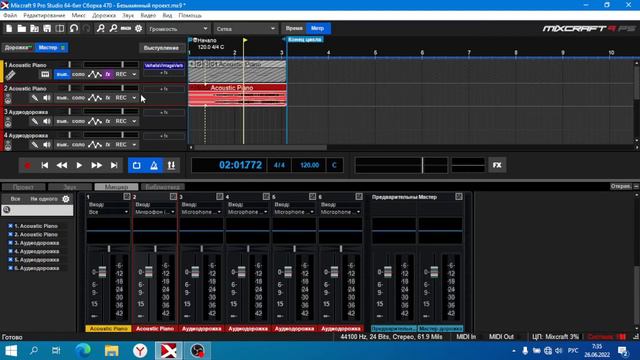Screen dimensions: 640x360
Task: Open project with the folder icon
Action: click(x=22, y=29)
